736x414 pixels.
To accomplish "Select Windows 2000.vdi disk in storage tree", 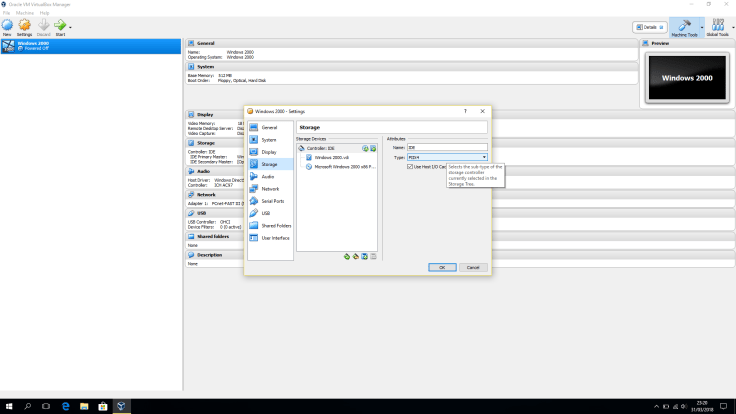I will pos(331,157).
